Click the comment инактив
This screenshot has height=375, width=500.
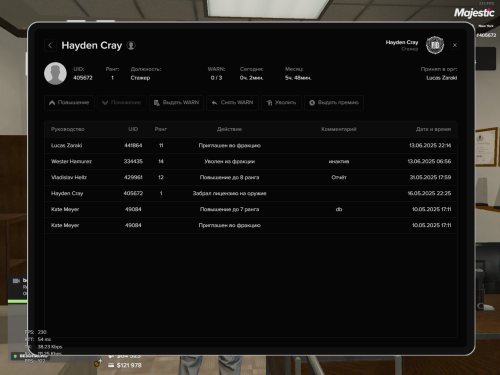click(339, 161)
